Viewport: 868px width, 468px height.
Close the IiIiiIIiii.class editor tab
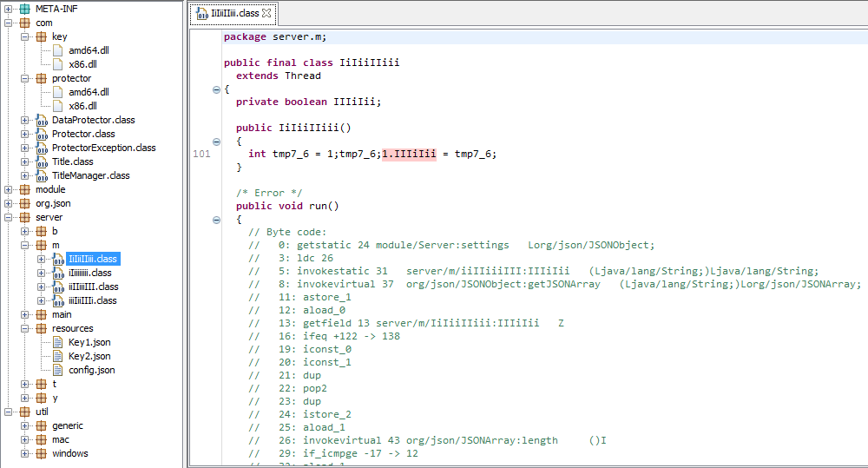[x=267, y=14]
